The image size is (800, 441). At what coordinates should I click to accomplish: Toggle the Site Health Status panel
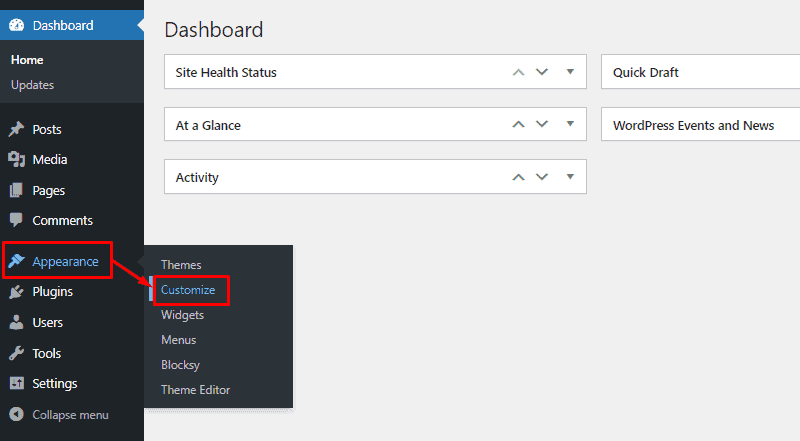click(570, 72)
